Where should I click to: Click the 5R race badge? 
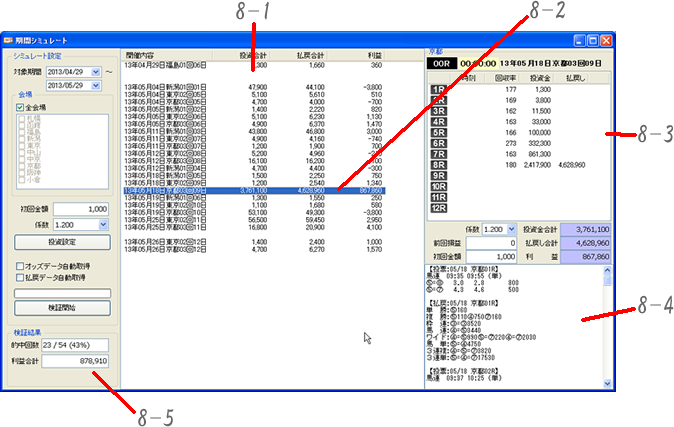(x=437, y=132)
